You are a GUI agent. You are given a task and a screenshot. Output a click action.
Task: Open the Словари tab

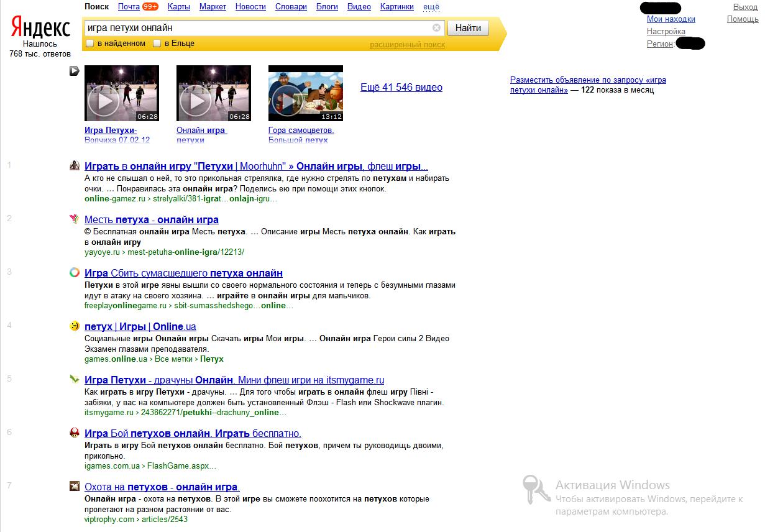291,7
